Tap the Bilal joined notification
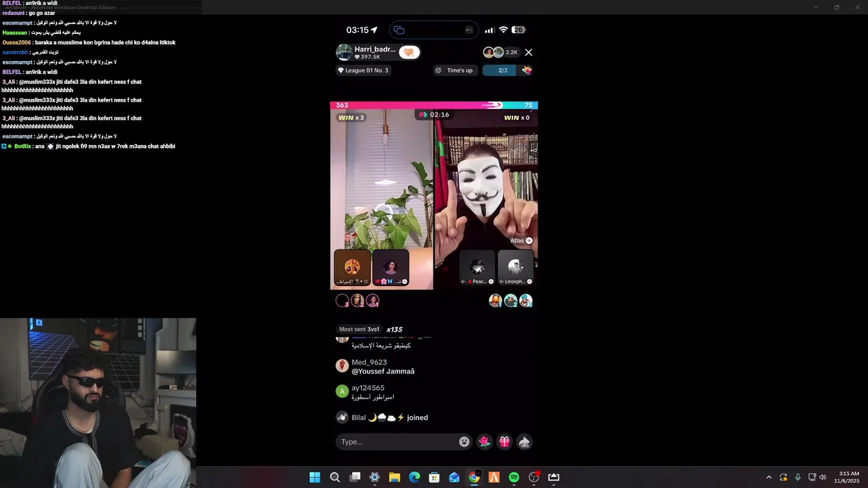868x488 pixels. click(x=382, y=418)
